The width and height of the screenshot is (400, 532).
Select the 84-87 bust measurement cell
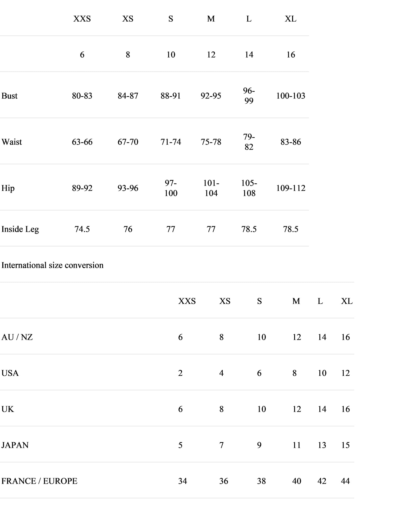coord(128,96)
